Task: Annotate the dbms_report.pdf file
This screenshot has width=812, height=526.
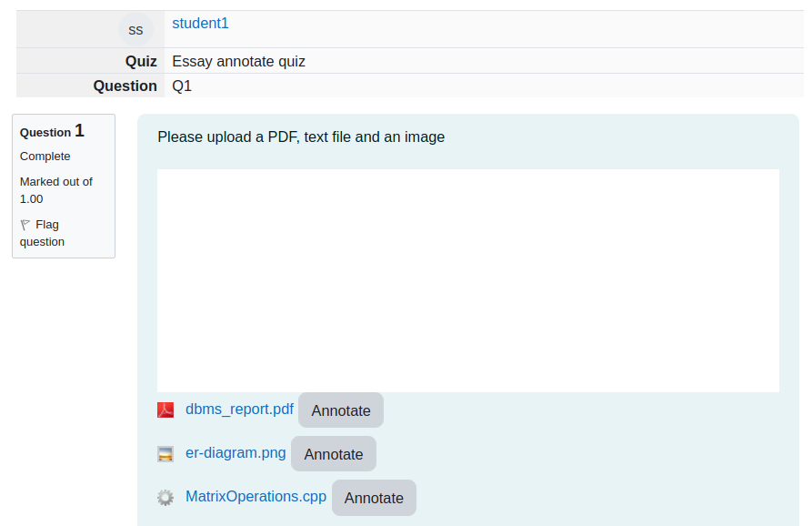Action: [x=341, y=410]
